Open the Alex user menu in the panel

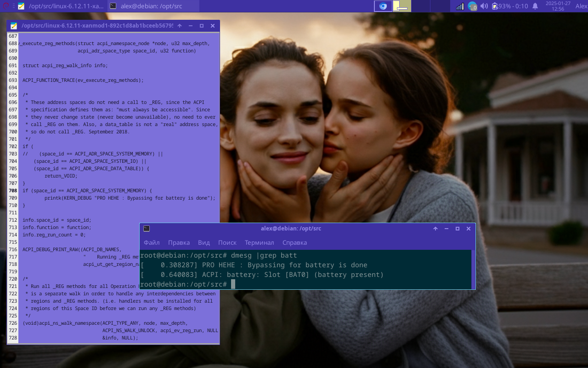(581, 6)
